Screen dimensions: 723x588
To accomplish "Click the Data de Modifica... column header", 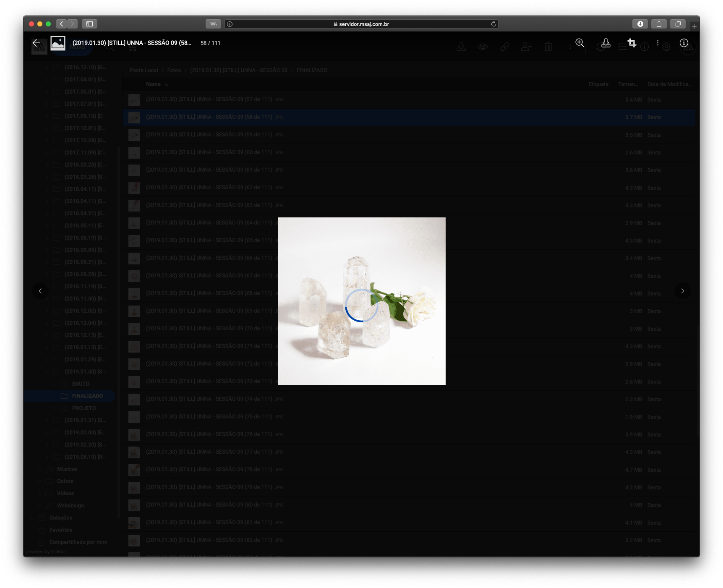I will point(669,84).
